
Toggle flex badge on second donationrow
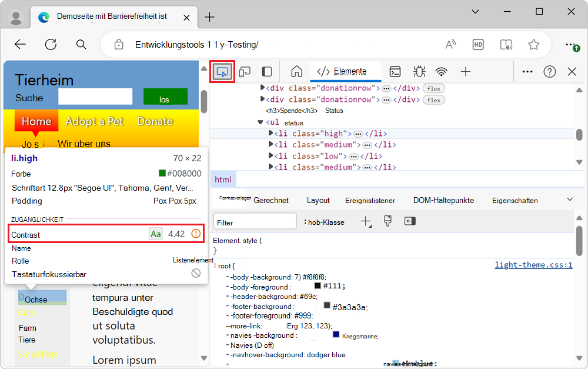[x=434, y=100]
